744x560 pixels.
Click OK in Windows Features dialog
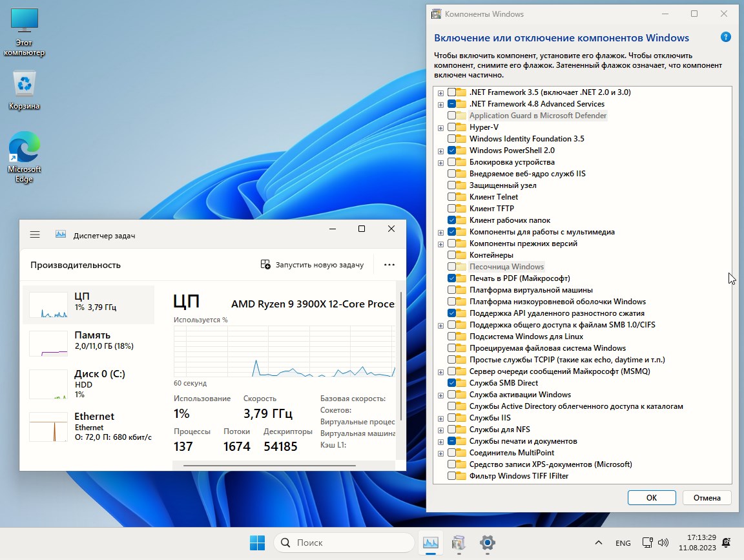[652, 497]
